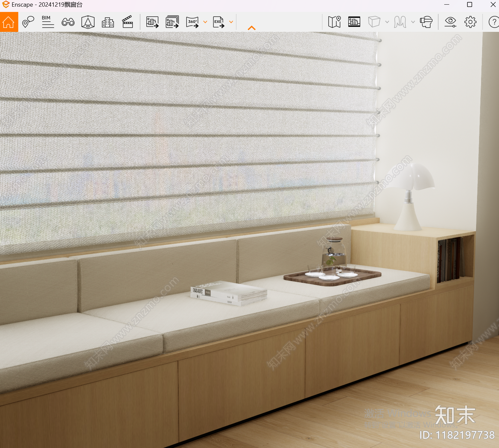Click the EXE standalone export icon
The height and width of the screenshot is (448, 499).
coord(219,22)
